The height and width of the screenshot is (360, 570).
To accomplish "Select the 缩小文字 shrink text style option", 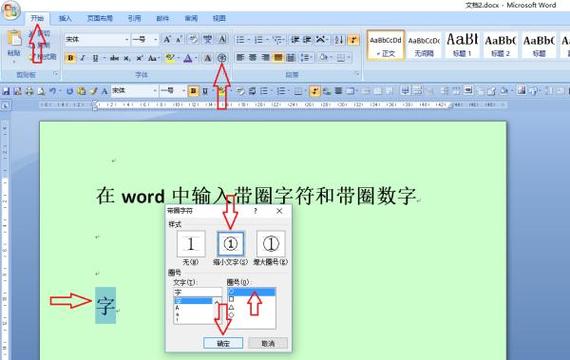I will point(230,244).
